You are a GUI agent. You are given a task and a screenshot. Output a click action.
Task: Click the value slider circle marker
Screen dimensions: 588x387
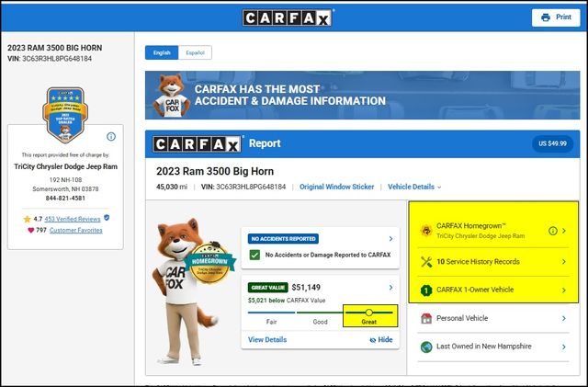point(369,313)
